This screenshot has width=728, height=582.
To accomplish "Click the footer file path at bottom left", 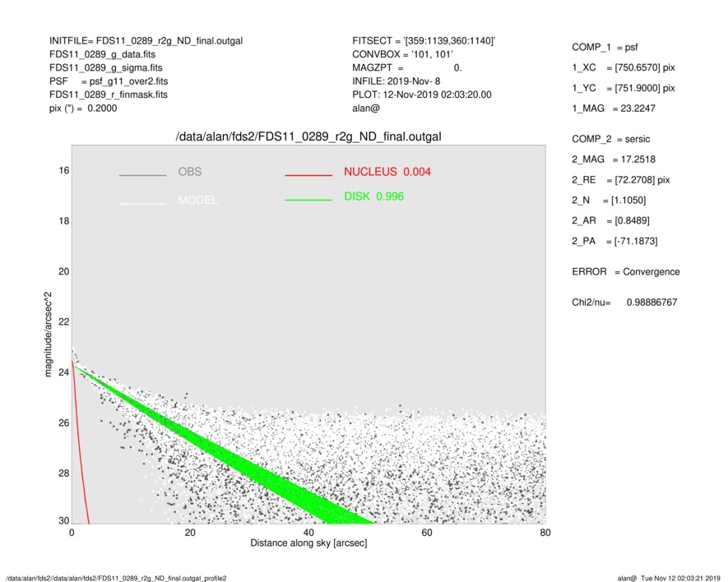I will coord(116,578).
